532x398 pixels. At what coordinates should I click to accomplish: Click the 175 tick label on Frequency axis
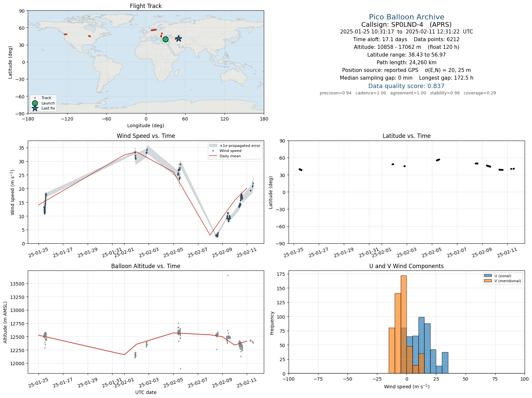coord(281,274)
